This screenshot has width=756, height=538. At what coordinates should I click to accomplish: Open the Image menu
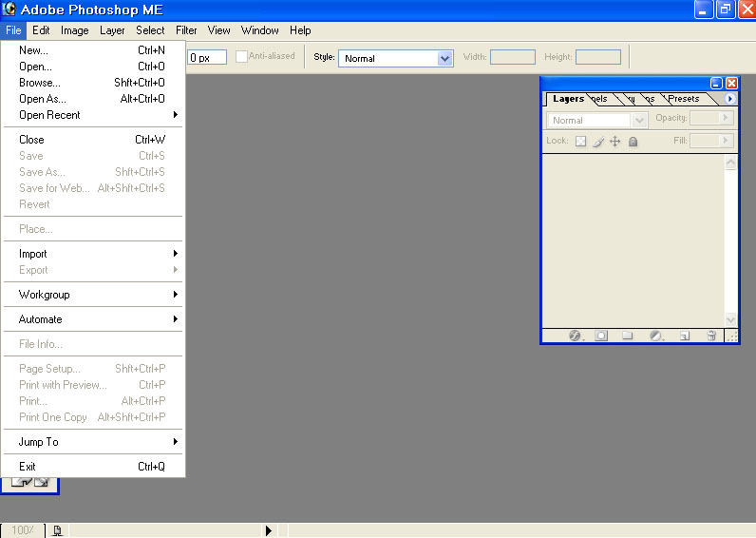click(75, 30)
